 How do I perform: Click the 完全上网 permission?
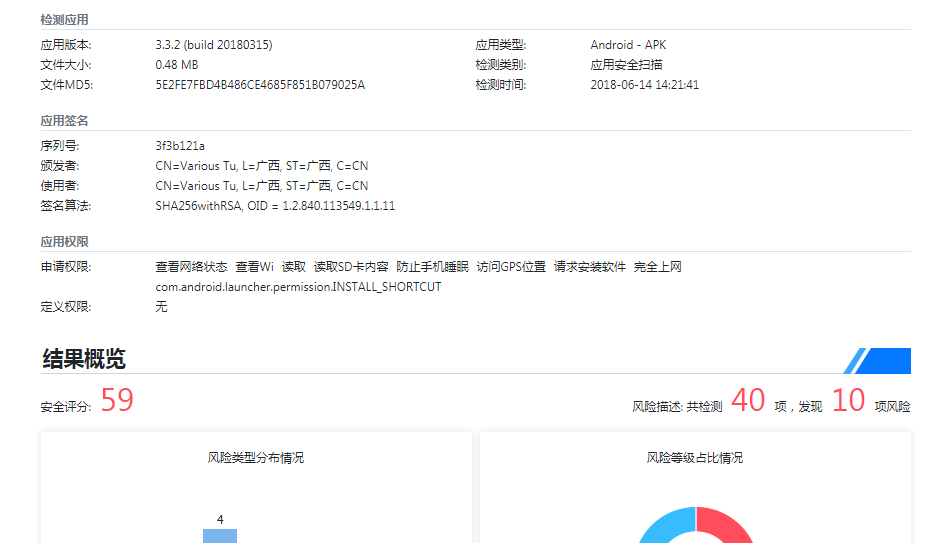(658, 266)
